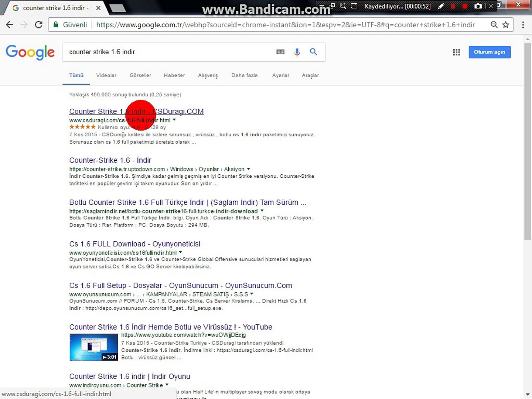Open the Botlu Counter Strike 1.6 Full Türkçe result

pyautogui.click(x=188, y=202)
